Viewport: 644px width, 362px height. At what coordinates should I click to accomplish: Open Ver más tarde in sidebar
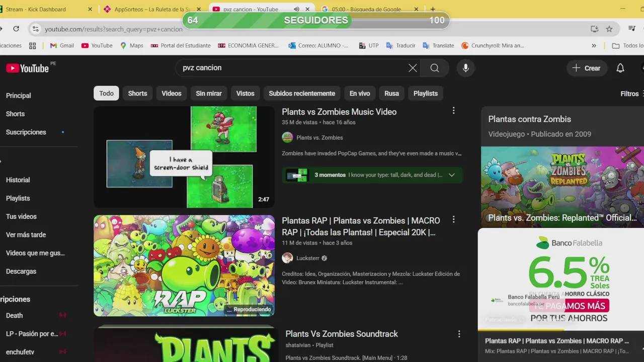pos(26,235)
